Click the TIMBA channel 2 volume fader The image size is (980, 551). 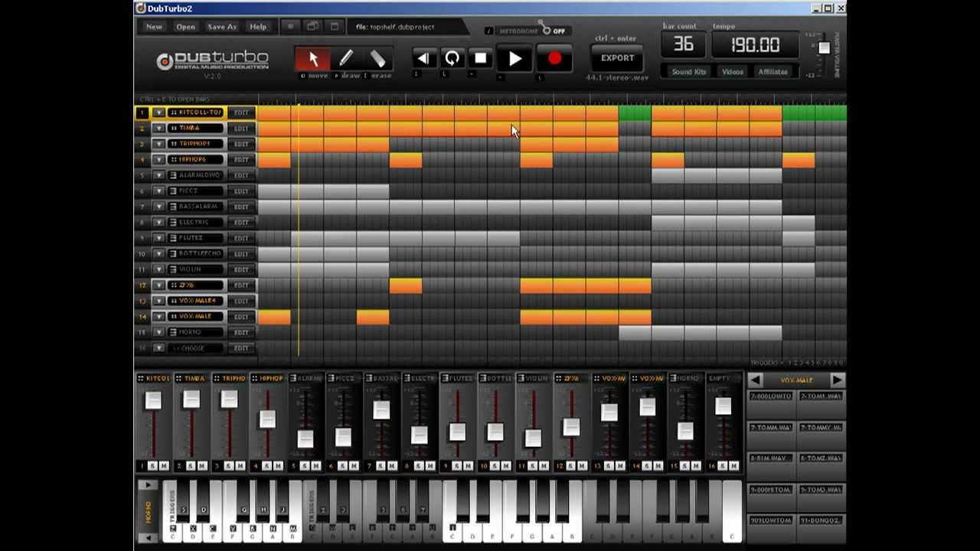click(x=191, y=399)
